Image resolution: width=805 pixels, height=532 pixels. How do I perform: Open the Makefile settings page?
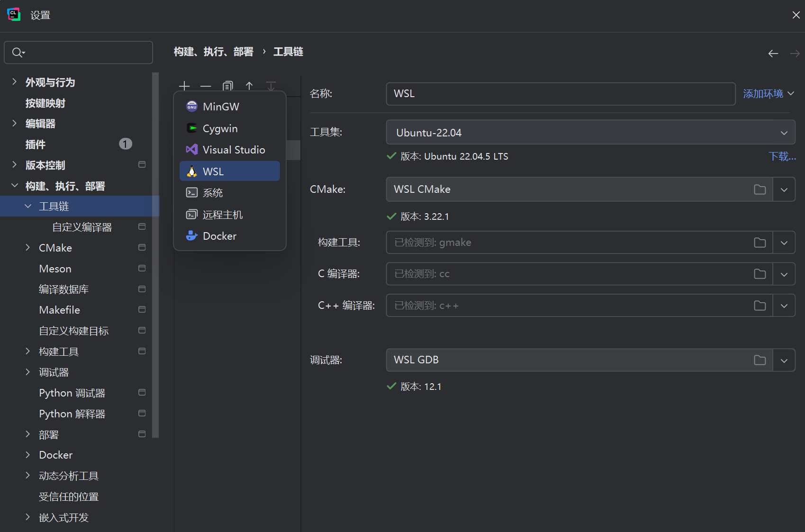(60, 310)
